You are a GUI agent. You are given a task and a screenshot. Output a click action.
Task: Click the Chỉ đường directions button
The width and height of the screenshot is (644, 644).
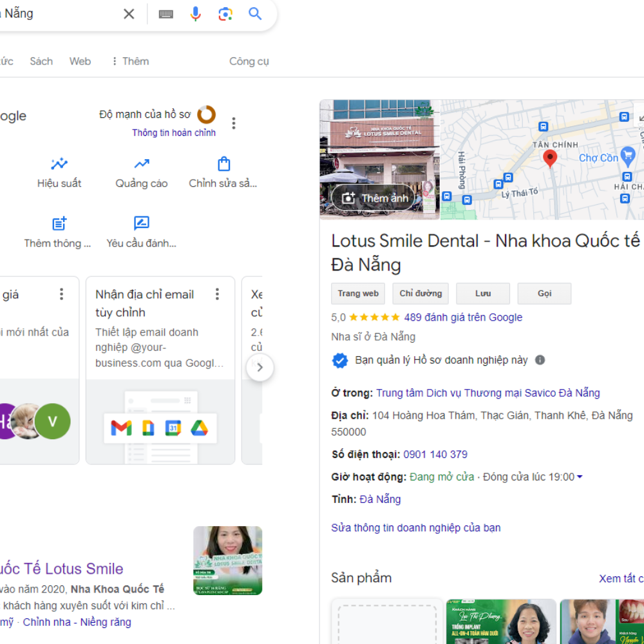pos(421,293)
